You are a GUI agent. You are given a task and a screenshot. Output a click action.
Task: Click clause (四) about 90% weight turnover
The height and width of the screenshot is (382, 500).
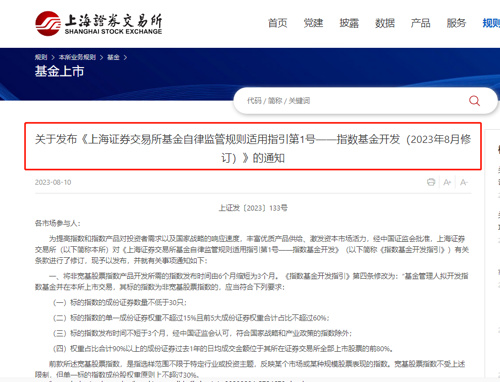[x=223, y=348]
